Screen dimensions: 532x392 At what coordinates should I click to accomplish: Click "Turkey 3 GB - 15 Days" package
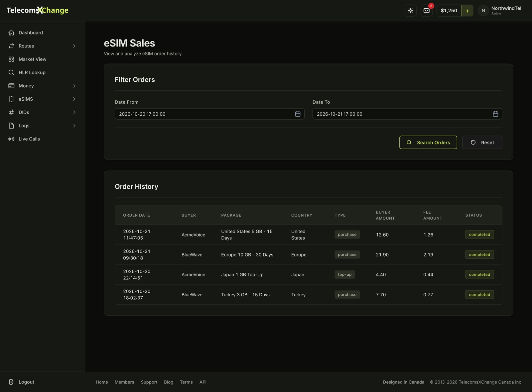(245, 295)
